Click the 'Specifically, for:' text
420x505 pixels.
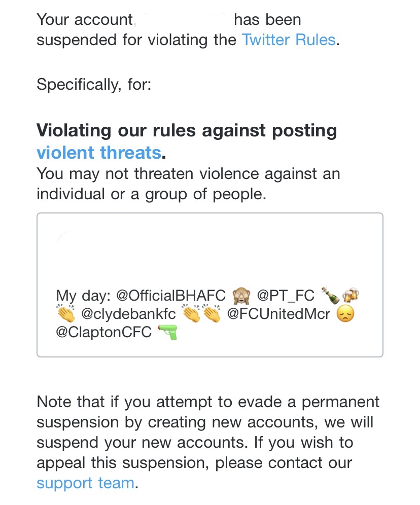click(94, 84)
